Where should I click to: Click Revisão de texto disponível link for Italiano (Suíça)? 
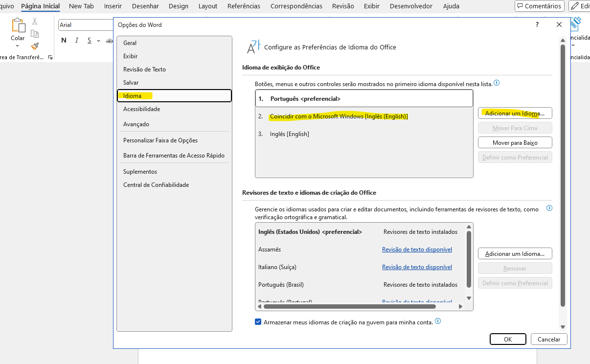[x=417, y=267]
